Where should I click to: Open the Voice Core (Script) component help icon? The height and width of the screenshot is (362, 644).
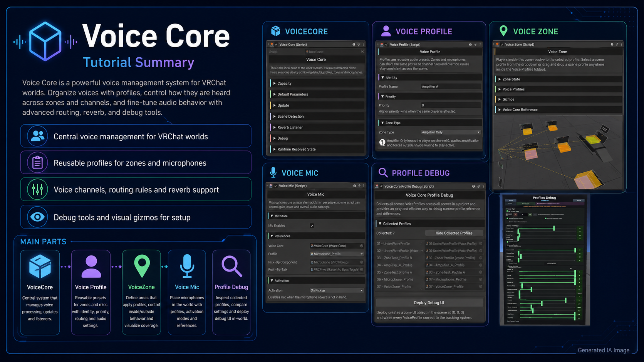pyautogui.click(x=354, y=45)
